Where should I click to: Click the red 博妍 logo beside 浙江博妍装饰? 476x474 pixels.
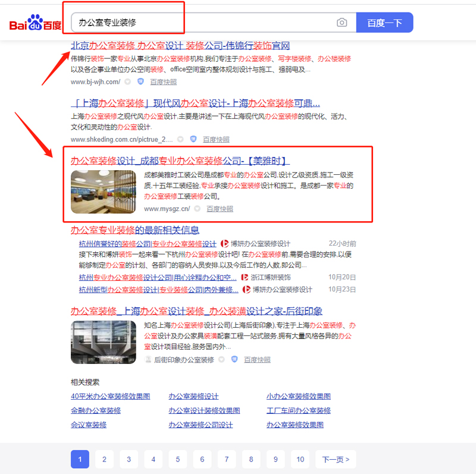[x=245, y=277]
